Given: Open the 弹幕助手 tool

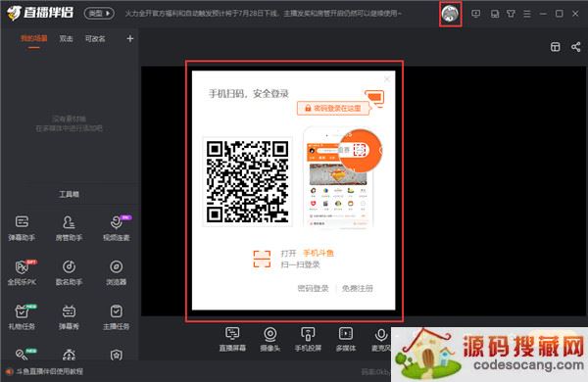Looking at the screenshot, I should tap(22, 228).
